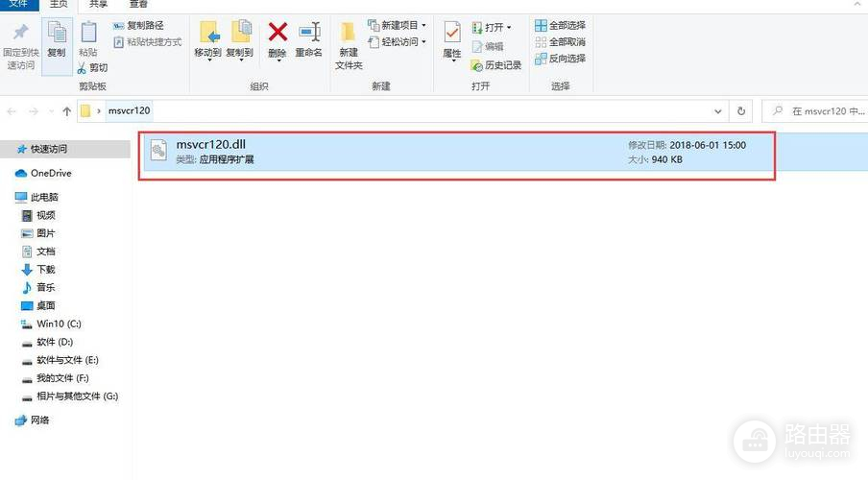Open the Copy to folder menu
The width and height of the screenshot is (868, 480).
[x=240, y=41]
